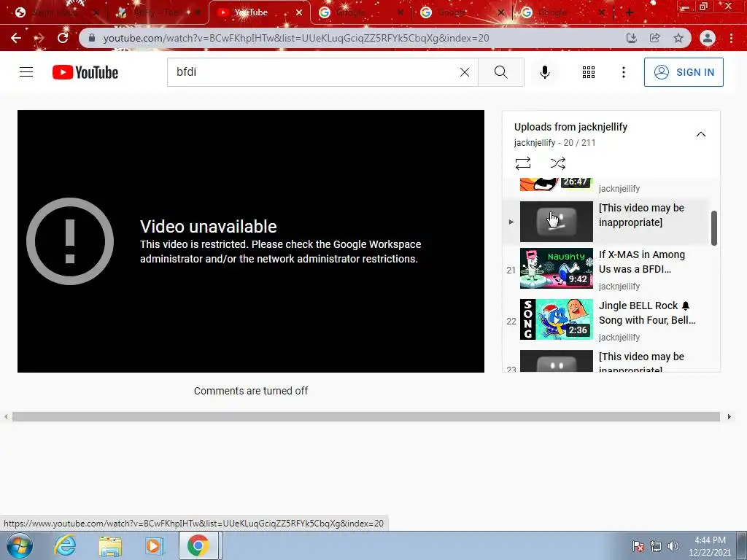Open Uploads from jacknjellify playlist title

(x=570, y=127)
